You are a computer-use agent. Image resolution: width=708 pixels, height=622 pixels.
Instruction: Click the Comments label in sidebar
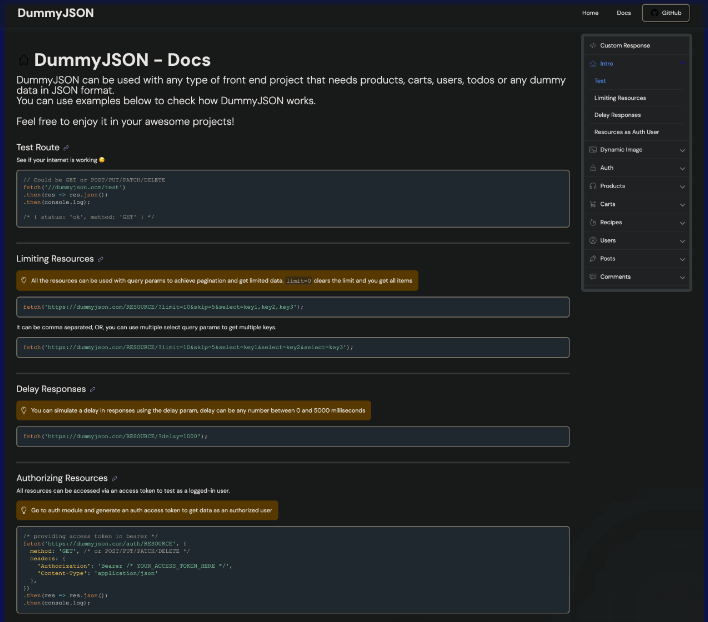[615, 277]
